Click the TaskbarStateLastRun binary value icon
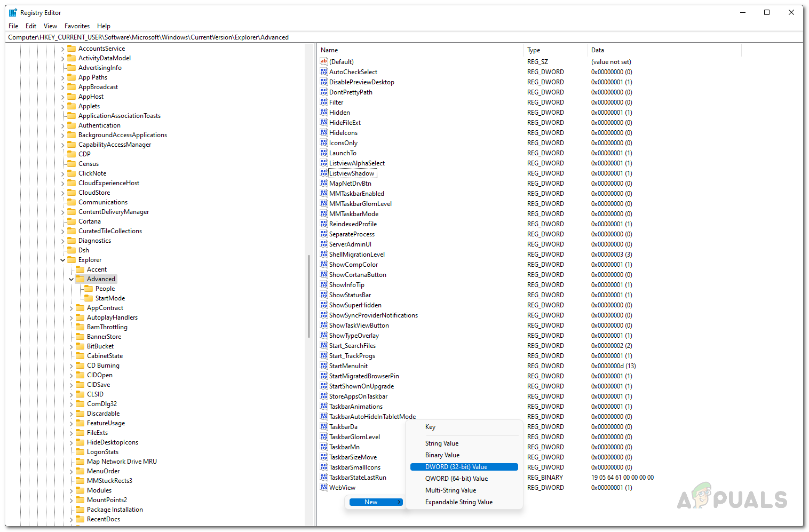Viewport: 809px width, 532px height. point(323,477)
